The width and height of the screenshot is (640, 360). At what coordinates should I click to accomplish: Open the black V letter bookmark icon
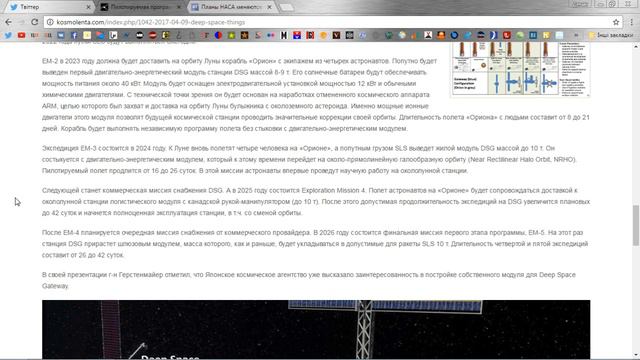[x=336, y=36]
